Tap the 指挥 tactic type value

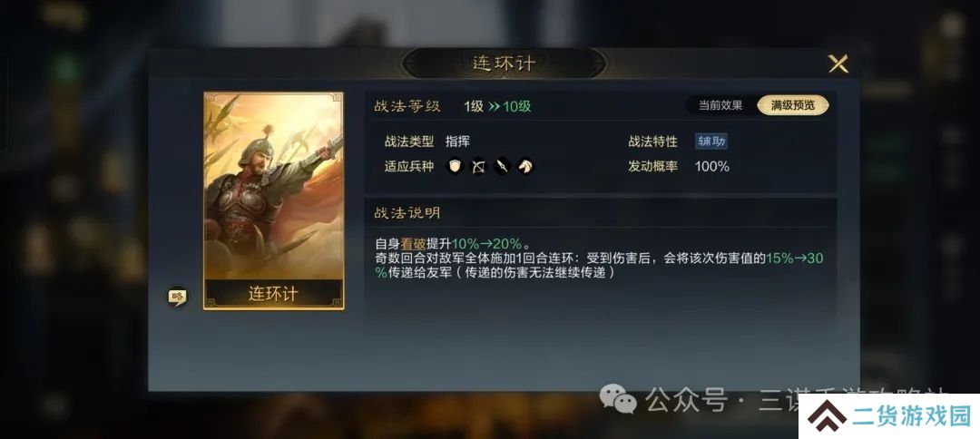(x=457, y=141)
